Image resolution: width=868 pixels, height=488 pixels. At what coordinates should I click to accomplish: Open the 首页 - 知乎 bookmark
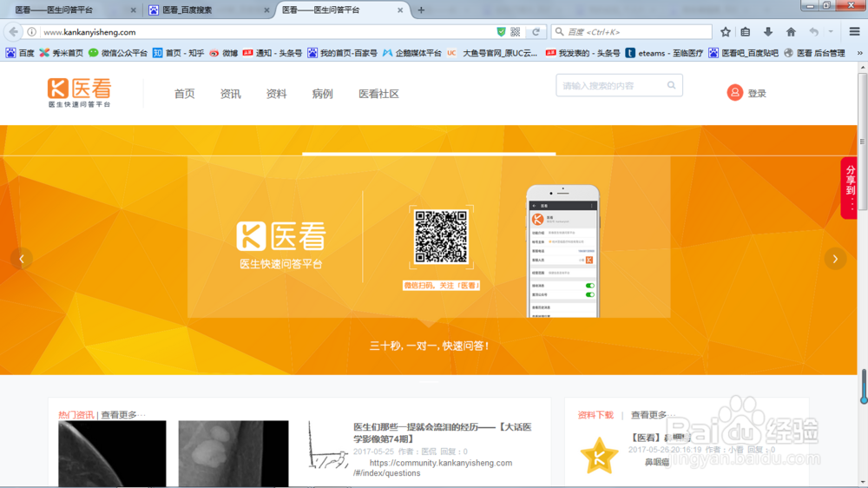[x=178, y=53]
